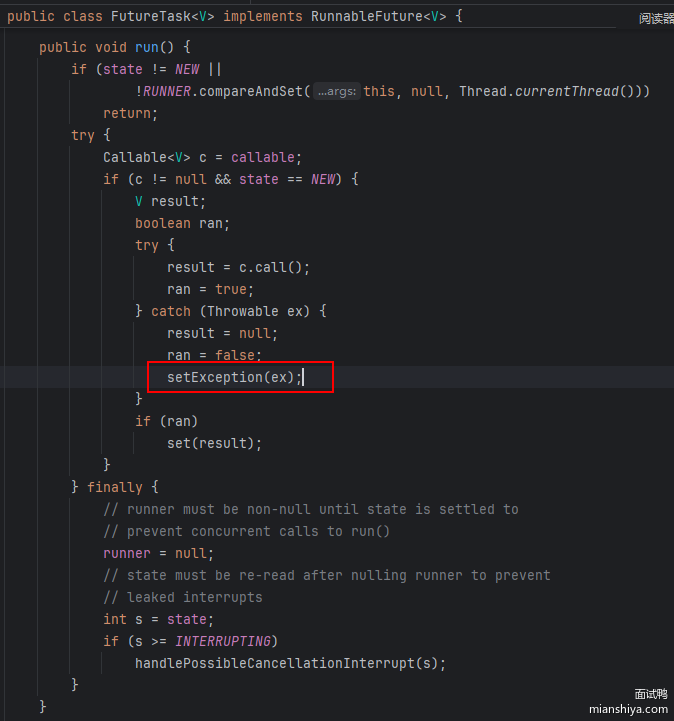
Task: Click the ...args: inlay hint
Action: (337, 91)
